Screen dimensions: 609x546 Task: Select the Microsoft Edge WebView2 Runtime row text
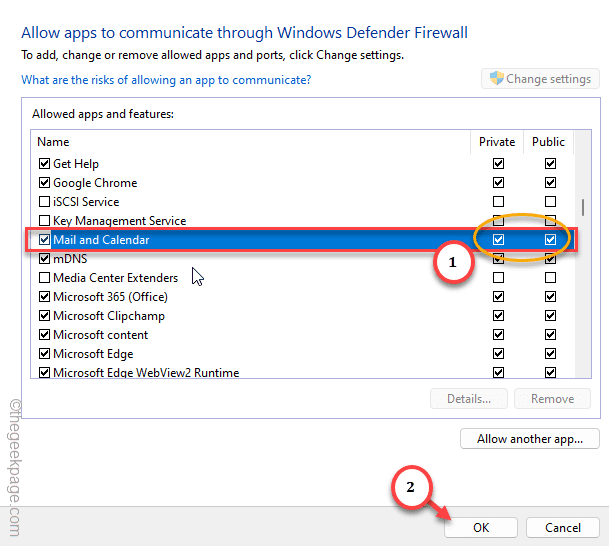pyautogui.click(x=146, y=373)
